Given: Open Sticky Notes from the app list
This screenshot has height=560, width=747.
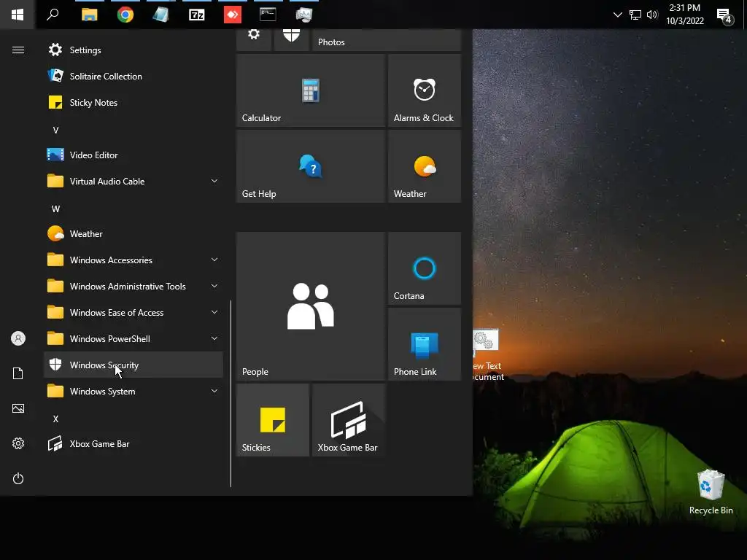Looking at the screenshot, I should point(133,102).
